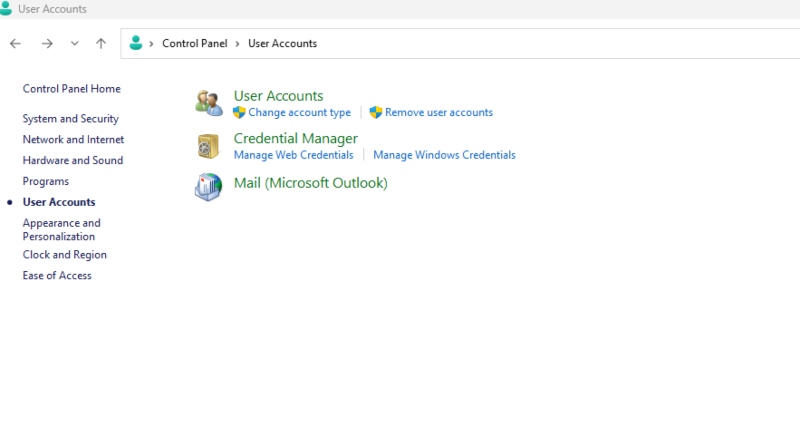Image resolution: width=800 pixels, height=437 pixels.
Task: Go up one level with up arrow
Action: point(101,44)
